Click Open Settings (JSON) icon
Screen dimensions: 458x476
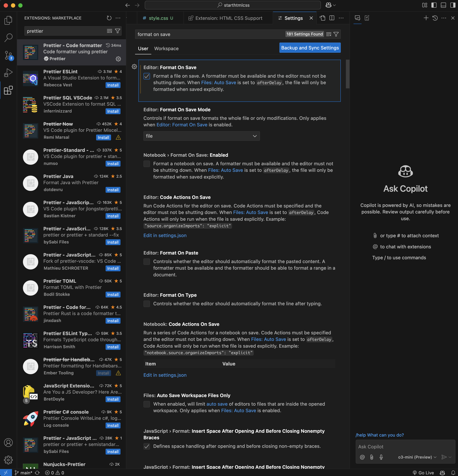323,18
